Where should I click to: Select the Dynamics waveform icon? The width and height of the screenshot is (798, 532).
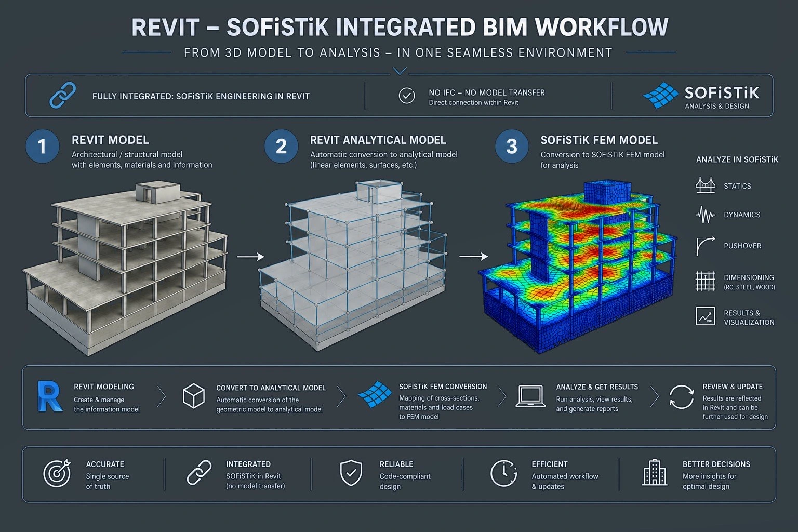pyautogui.click(x=705, y=215)
